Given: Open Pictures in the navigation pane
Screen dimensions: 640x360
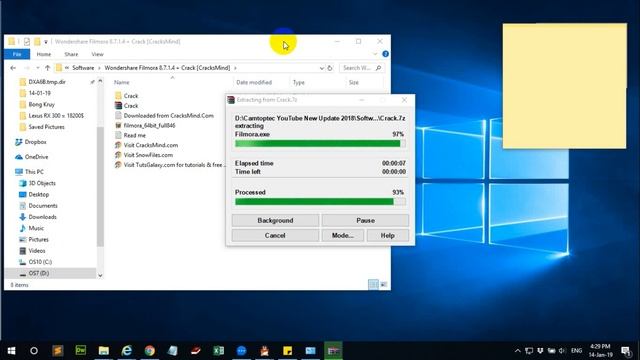Looking at the screenshot, I should pyautogui.click(x=38, y=240).
